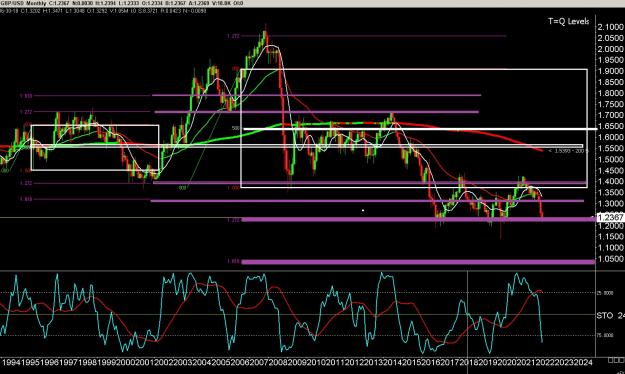
Task: Click the 1.6500 price axis label
Action: pos(611,126)
